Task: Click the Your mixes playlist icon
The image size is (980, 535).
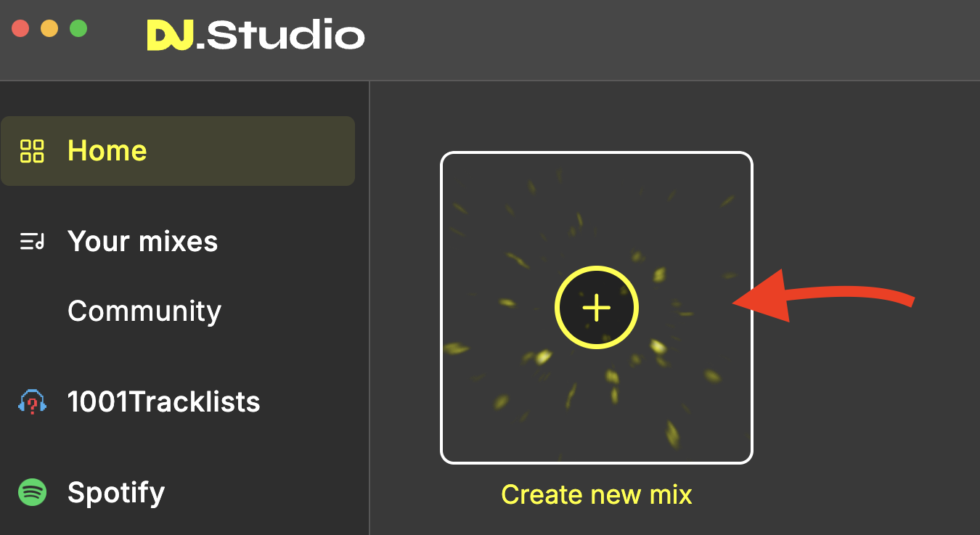Action: 32,242
